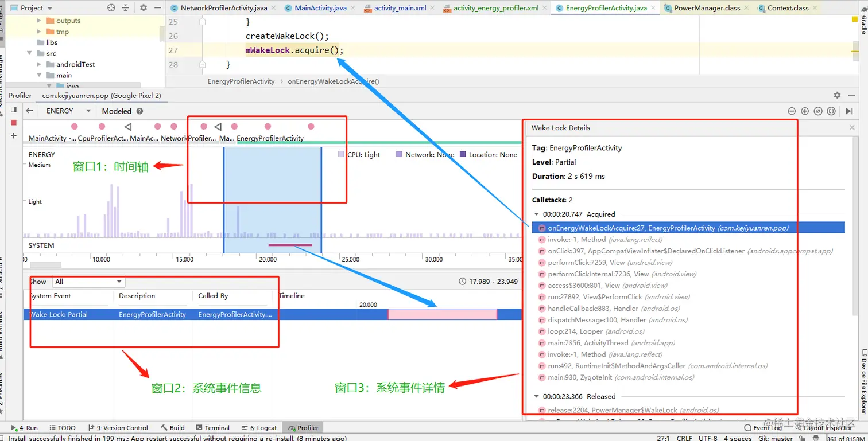Hide the Project panel with minimize icon
The width and height of the screenshot is (868, 441).
click(x=158, y=8)
